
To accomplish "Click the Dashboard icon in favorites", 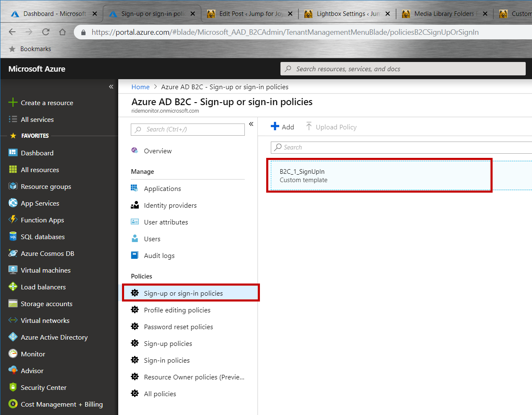I will [x=13, y=153].
